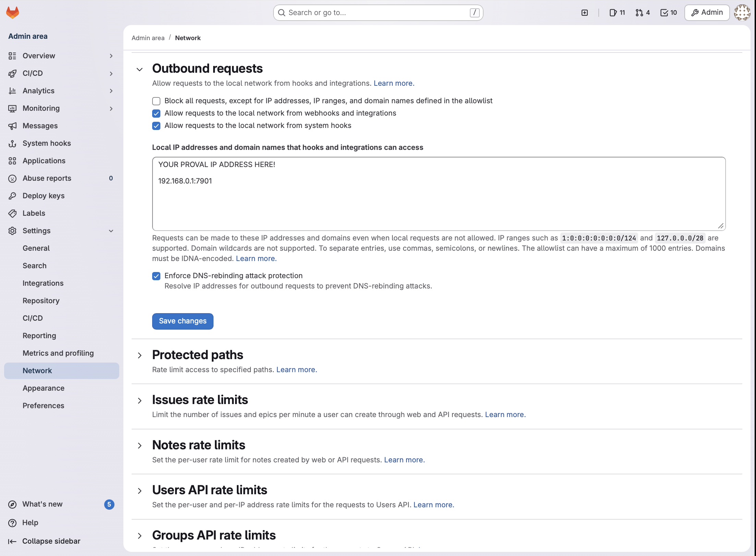Click the System hooks anchor icon

point(12,143)
